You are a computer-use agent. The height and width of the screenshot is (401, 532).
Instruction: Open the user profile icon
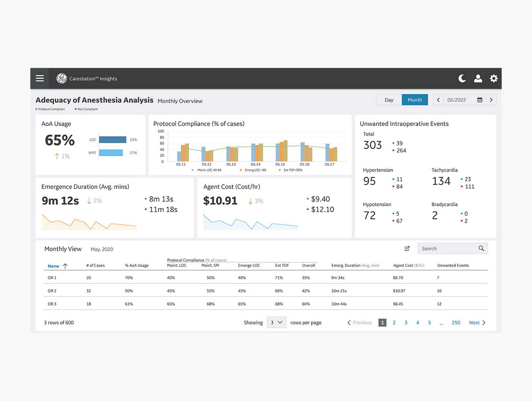pos(478,78)
